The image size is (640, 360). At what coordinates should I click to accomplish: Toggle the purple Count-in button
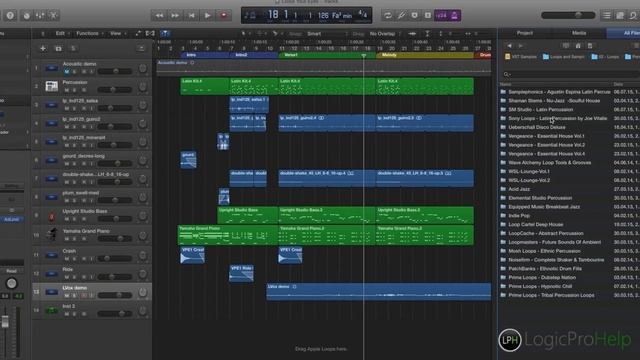point(441,16)
